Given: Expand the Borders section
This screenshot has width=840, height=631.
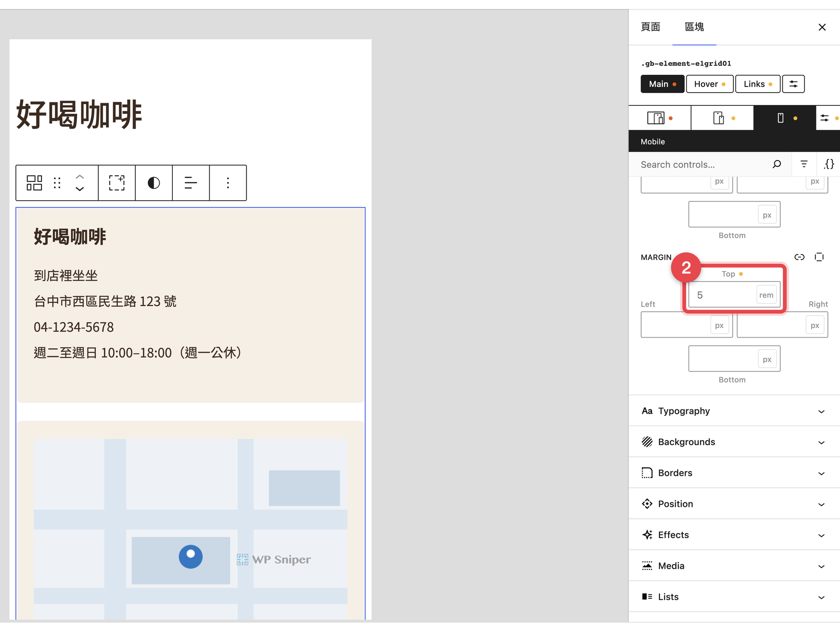Looking at the screenshot, I should (x=734, y=473).
